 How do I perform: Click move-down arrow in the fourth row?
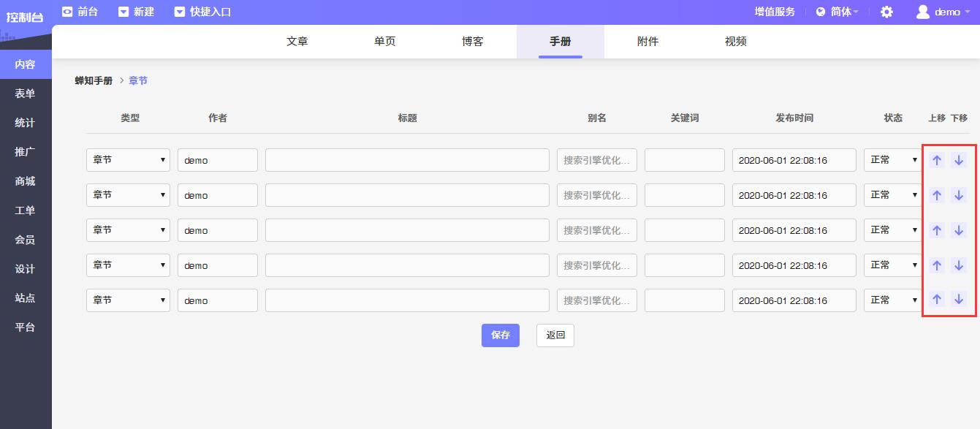pyautogui.click(x=959, y=265)
